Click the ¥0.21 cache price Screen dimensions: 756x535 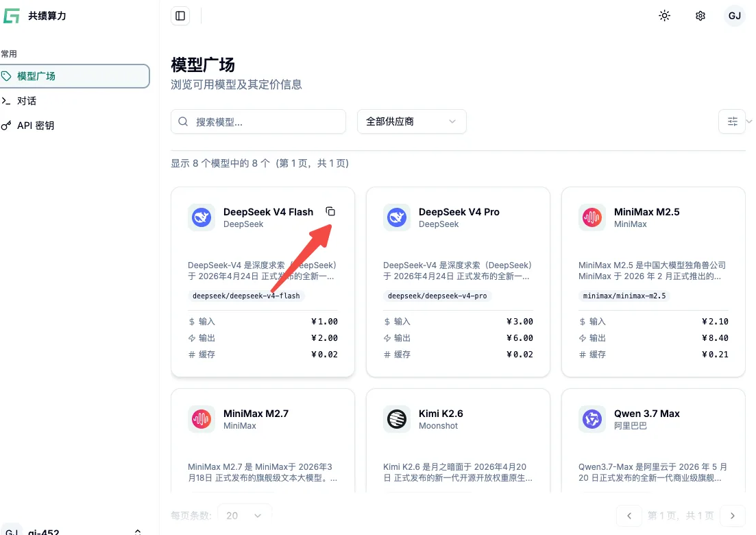(x=715, y=354)
